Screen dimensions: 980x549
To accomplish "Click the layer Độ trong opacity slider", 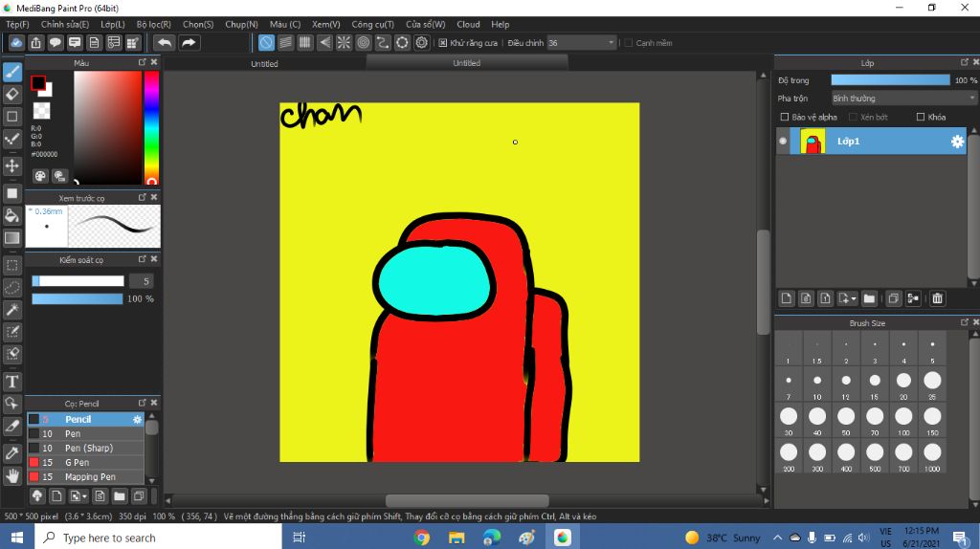I will pyautogui.click(x=890, y=80).
